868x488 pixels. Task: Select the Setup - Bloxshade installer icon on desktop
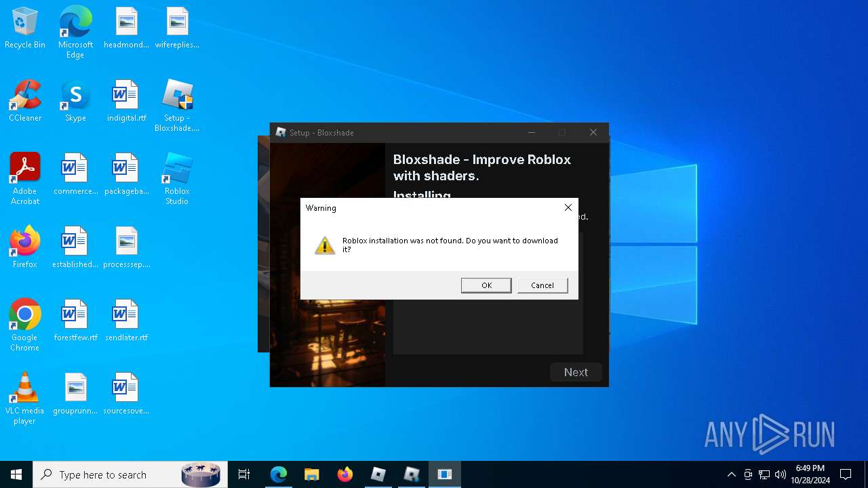tap(177, 106)
